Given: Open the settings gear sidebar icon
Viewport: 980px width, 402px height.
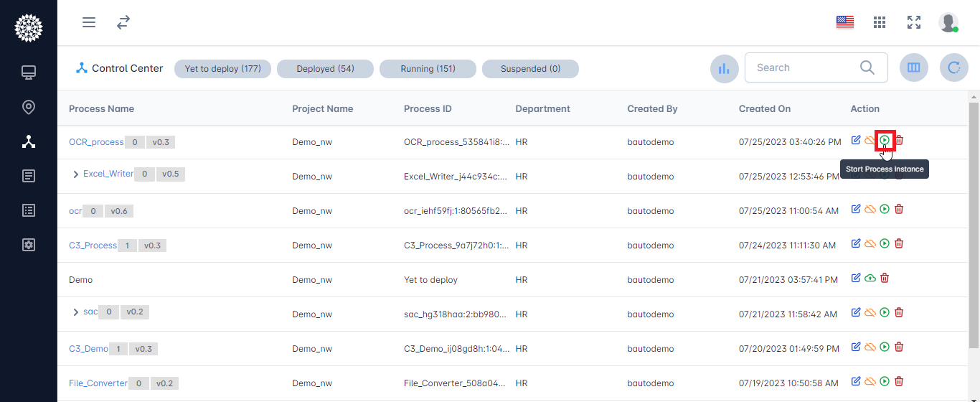Looking at the screenshot, I should click(x=29, y=245).
